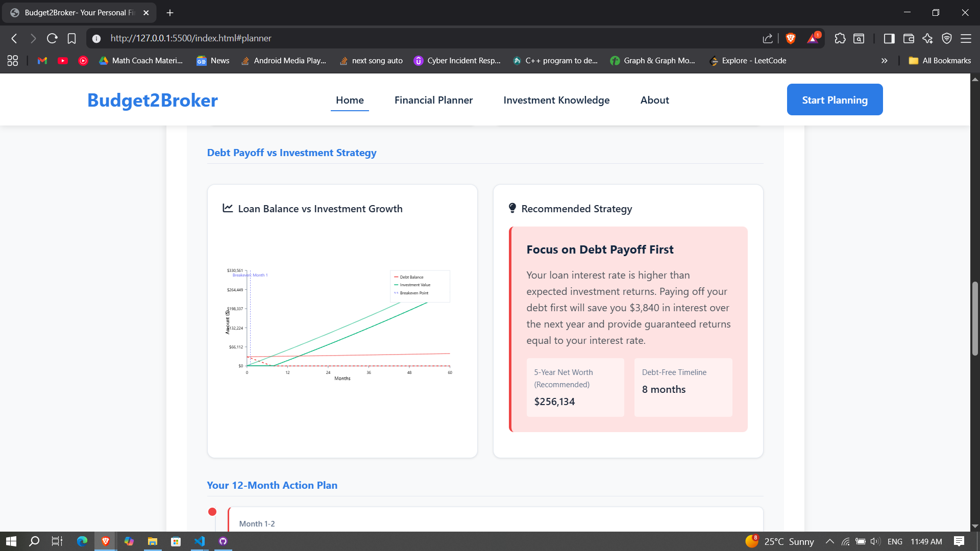Click the page vertical scrollbar thumb
This screenshot has width=980, height=551.
(975, 318)
